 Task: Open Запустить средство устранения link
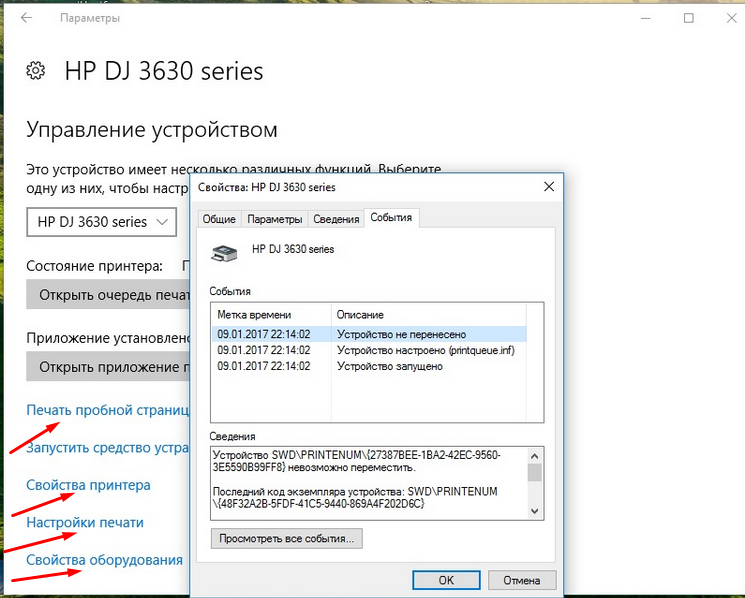click(x=108, y=447)
